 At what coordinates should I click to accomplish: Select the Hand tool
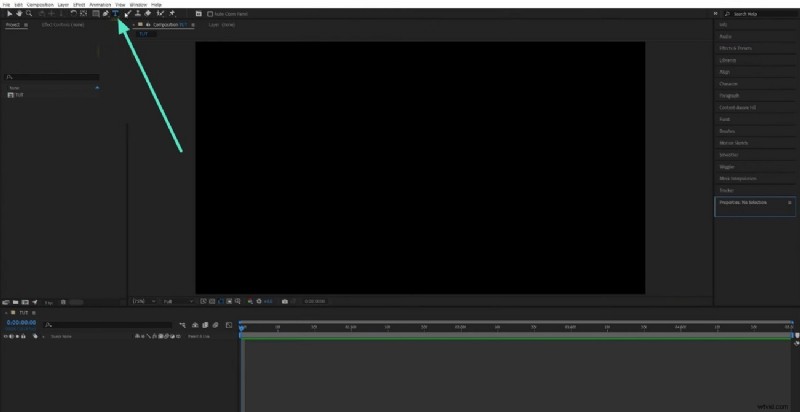(x=19, y=13)
